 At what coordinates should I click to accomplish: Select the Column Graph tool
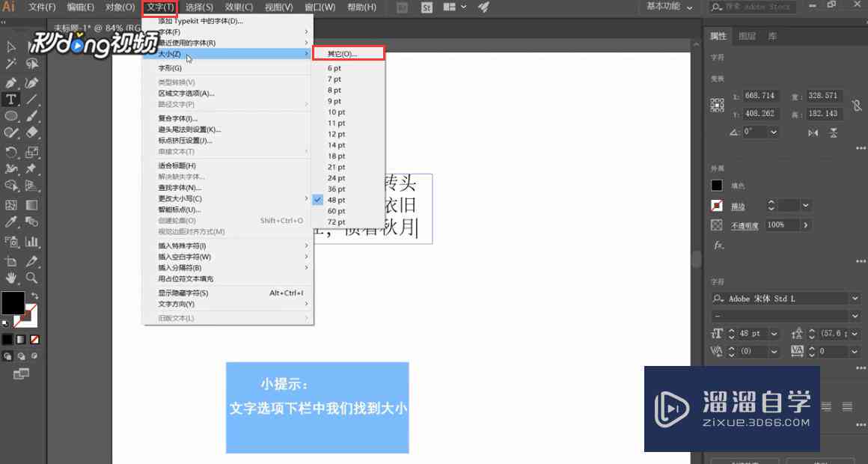pos(32,242)
